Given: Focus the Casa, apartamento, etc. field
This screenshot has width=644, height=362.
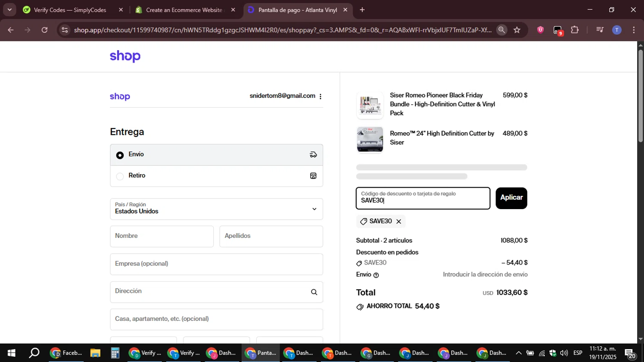Looking at the screenshot, I should pos(216,319).
